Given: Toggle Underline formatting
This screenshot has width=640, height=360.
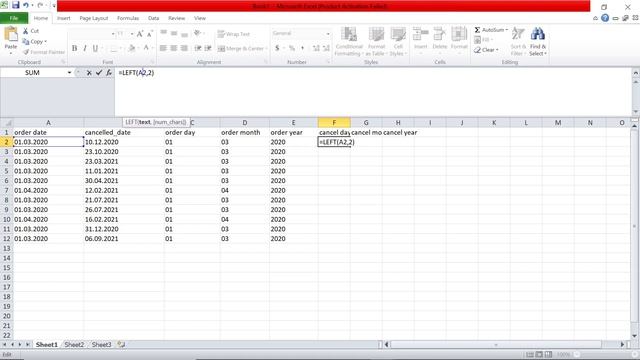Looking at the screenshot, I should (95, 49).
